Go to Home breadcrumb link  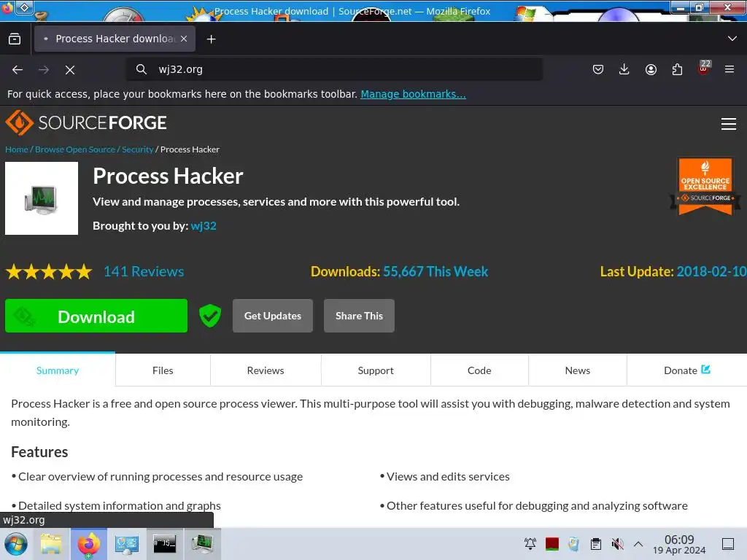[17, 149]
